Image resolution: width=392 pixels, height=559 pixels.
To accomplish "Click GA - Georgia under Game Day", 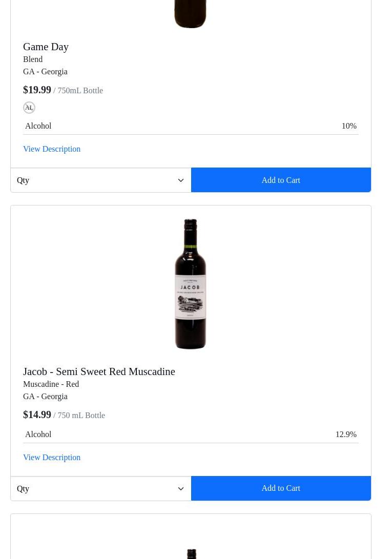I will (45, 72).
